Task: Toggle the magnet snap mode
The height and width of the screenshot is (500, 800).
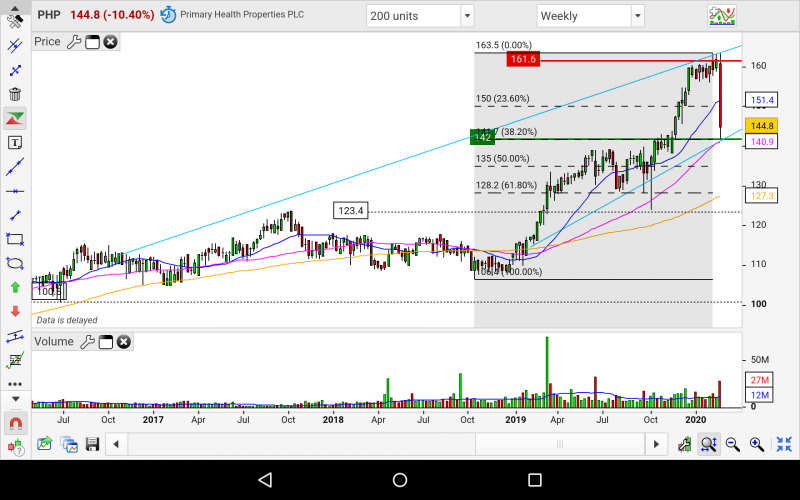Action: (15, 423)
